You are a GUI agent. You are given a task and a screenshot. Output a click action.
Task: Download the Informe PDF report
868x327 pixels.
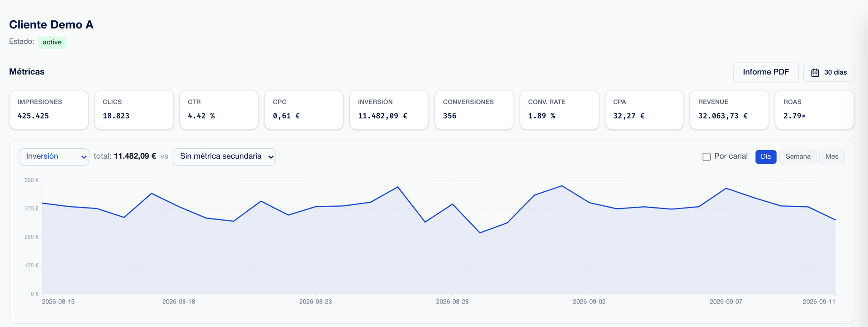pos(766,72)
